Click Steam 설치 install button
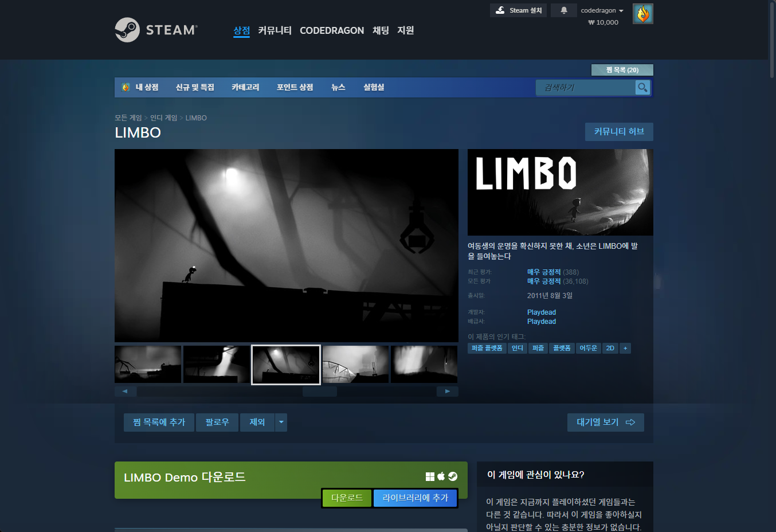776x532 pixels. pyautogui.click(x=518, y=10)
